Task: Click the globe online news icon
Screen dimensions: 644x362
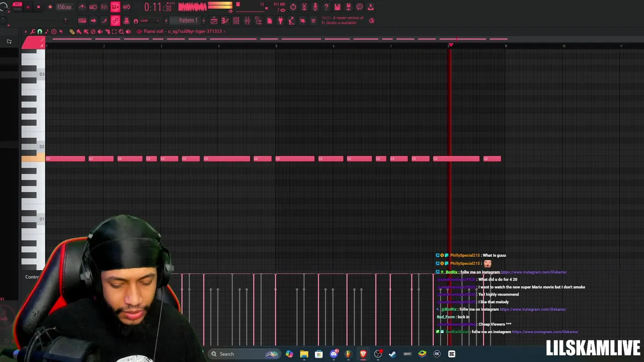Action: pyautogui.click(x=372, y=21)
